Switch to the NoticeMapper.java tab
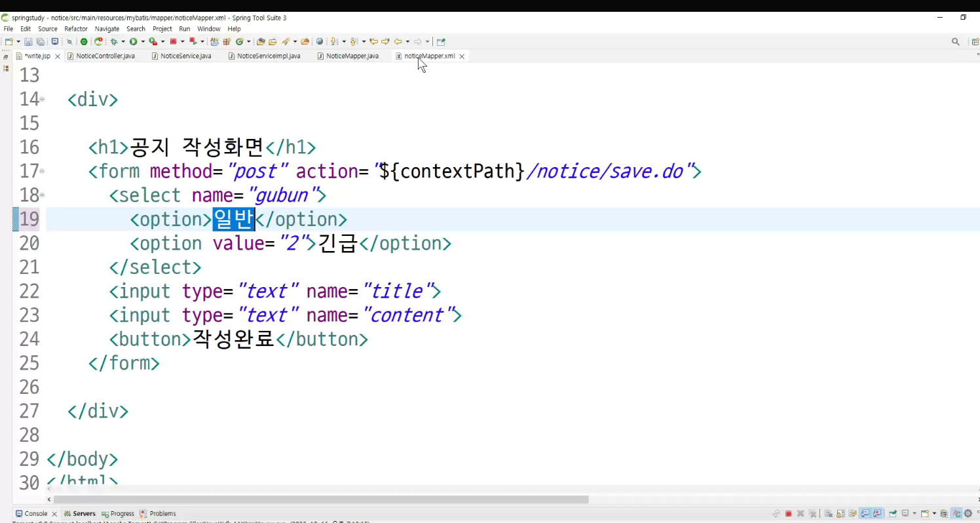Viewport: 980px width, 523px height. coord(348,56)
